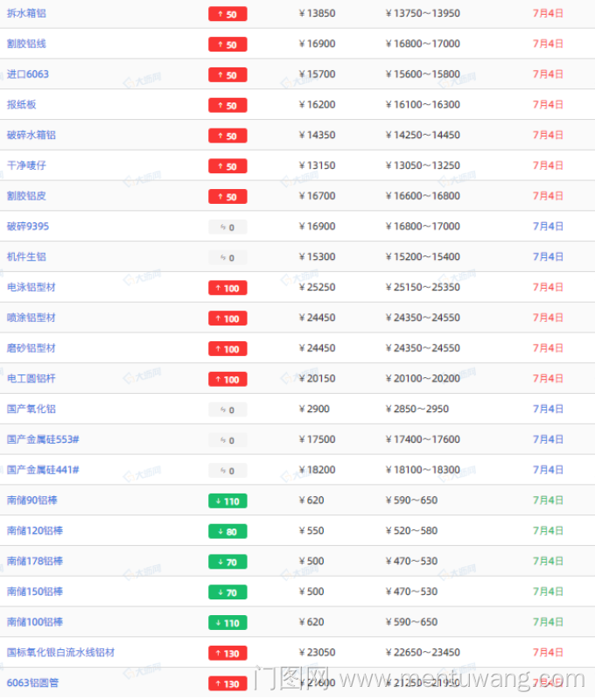This screenshot has width=595, height=700.
Task: Click the ¥20150 price for 电工圆铝杆
Action: click(x=317, y=379)
